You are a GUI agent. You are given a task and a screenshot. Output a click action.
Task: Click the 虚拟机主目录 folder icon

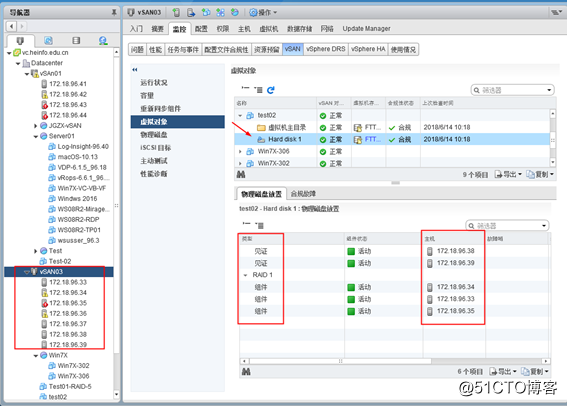point(261,127)
